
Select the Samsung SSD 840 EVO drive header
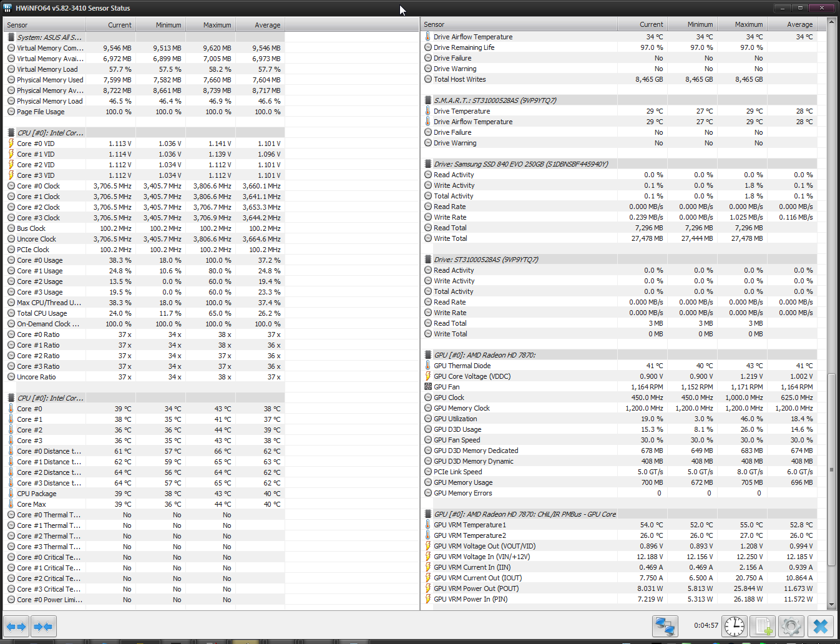point(520,164)
